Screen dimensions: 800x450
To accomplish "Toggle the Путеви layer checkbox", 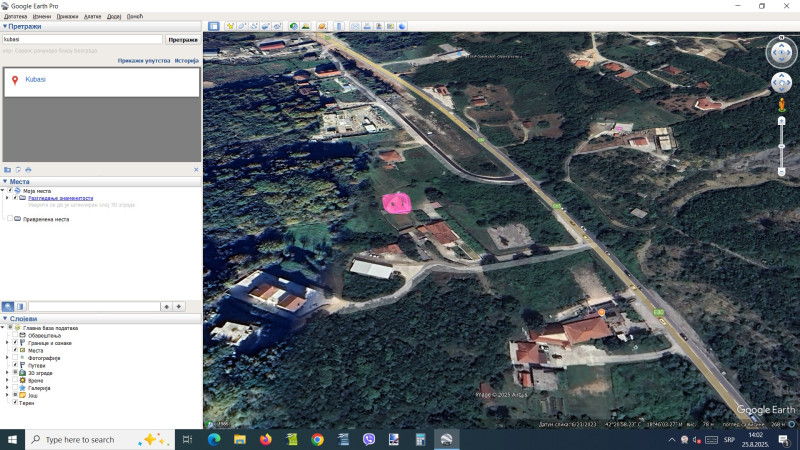I will point(15,365).
